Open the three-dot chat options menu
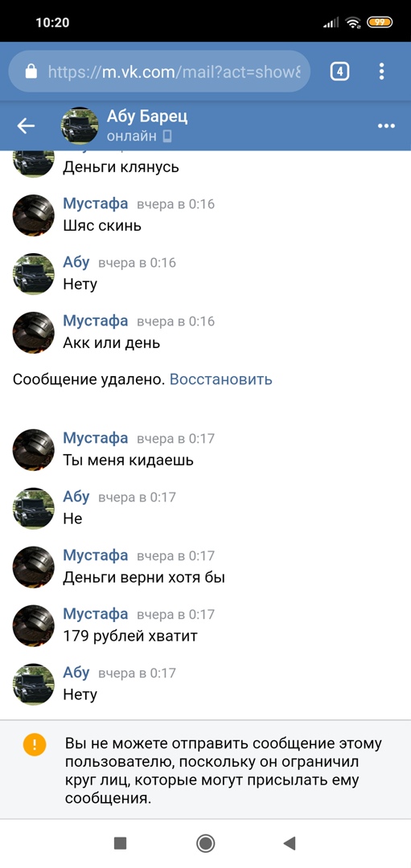The height and width of the screenshot is (868, 411). coord(386,126)
